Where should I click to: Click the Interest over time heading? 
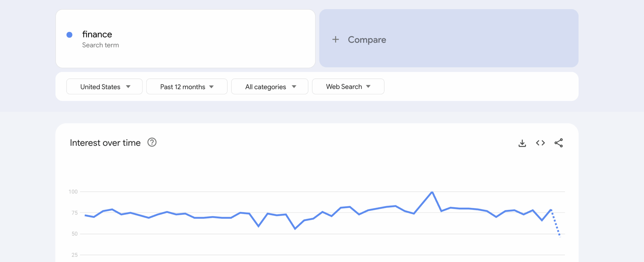click(105, 143)
